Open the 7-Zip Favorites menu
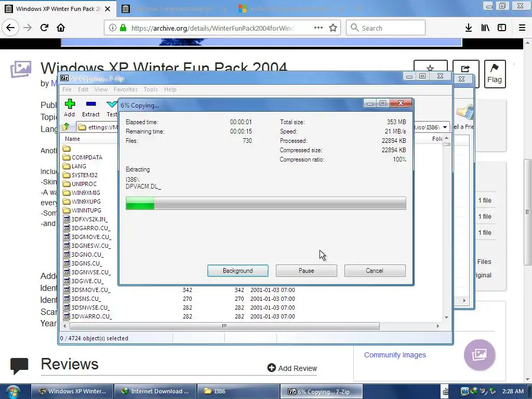Screen dimensions: 532x399 pyautogui.click(x=126, y=89)
